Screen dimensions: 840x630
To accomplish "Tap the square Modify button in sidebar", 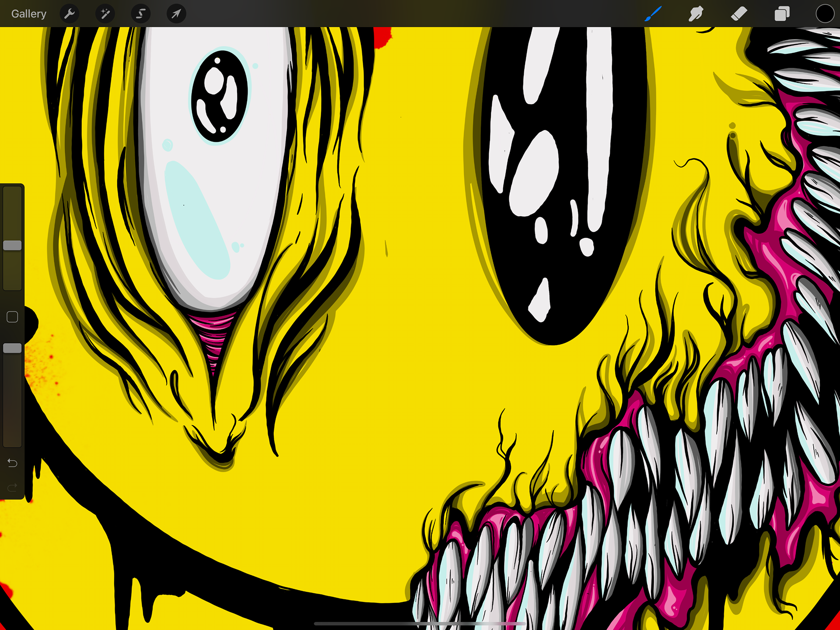I will (x=12, y=317).
